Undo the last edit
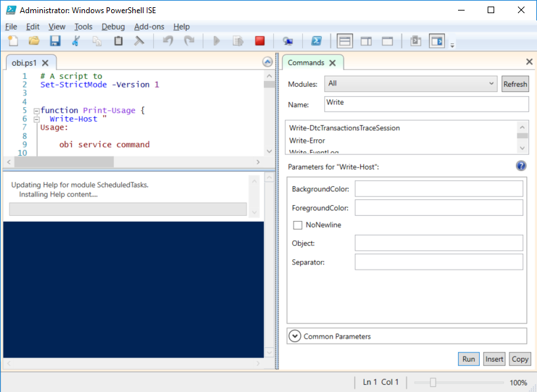The height and width of the screenshot is (392, 537). (167, 40)
